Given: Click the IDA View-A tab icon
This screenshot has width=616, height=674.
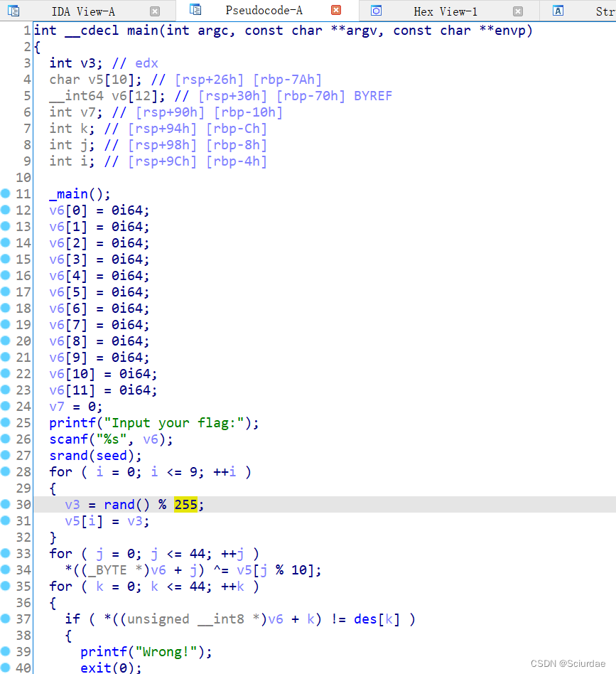Looking at the screenshot, I should pos(12,11).
